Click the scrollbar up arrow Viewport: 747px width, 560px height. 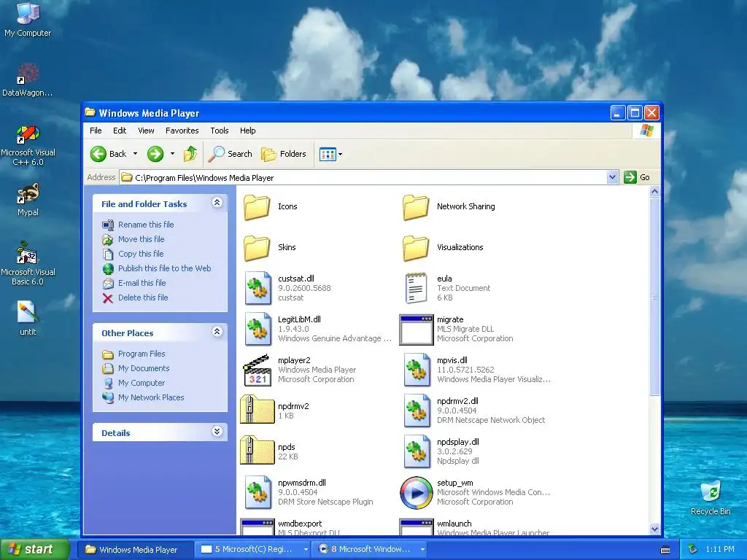coord(654,192)
